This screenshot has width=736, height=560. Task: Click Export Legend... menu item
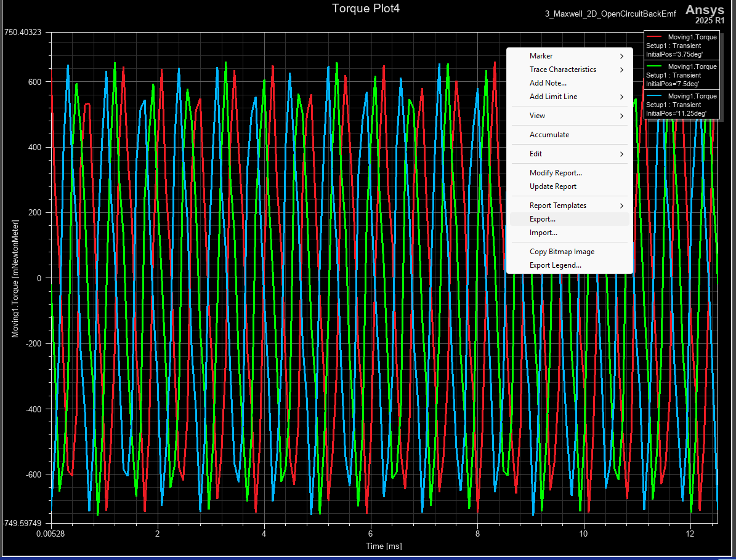(555, 265)
